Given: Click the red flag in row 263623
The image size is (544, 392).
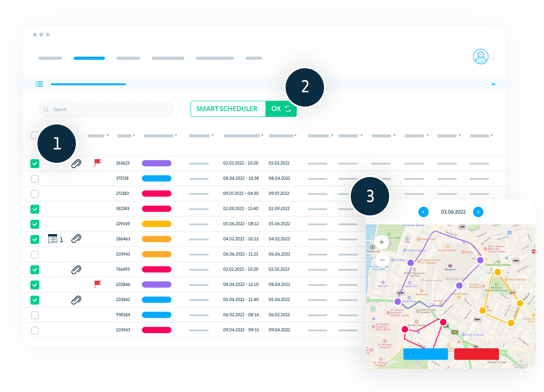Looking at the screenshot, I should click(x=98, y=163).
